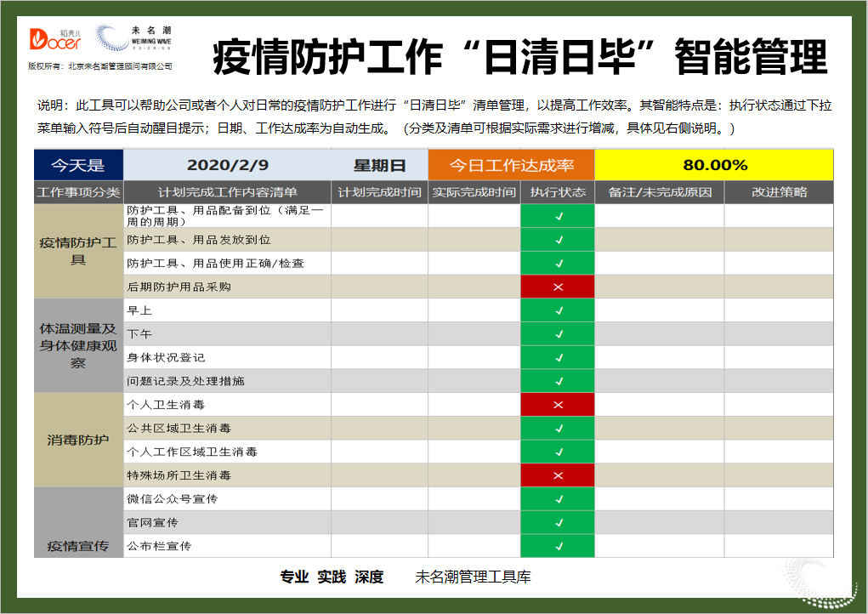Toggle the red X for 特殊场所卫生消毒
This screenshot has height=614, width=868.
[558, 475]
